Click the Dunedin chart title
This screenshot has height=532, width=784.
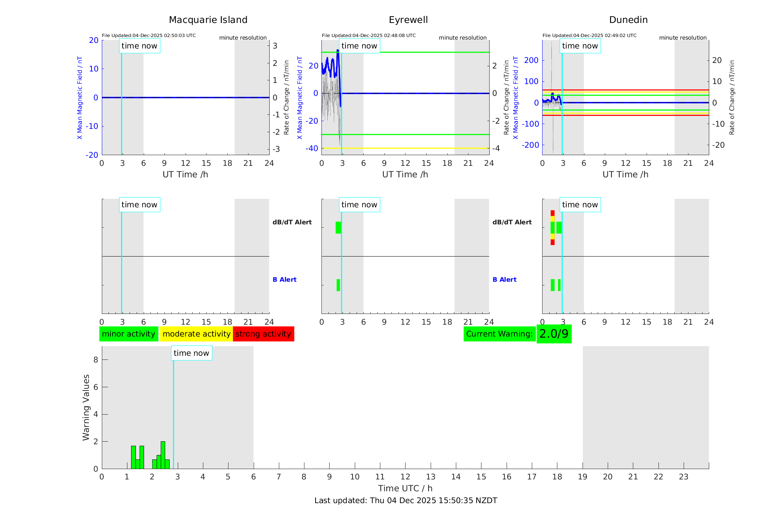coord(628,20)
